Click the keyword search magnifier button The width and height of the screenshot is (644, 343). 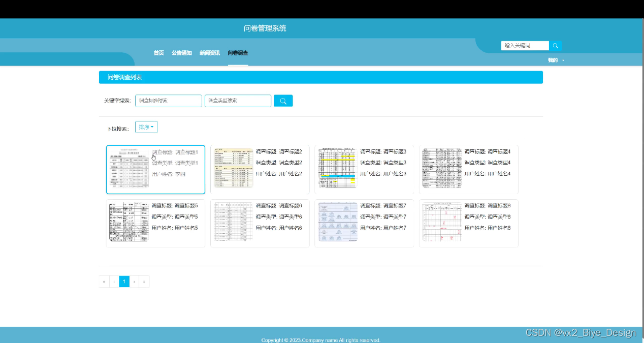point(283,101)
